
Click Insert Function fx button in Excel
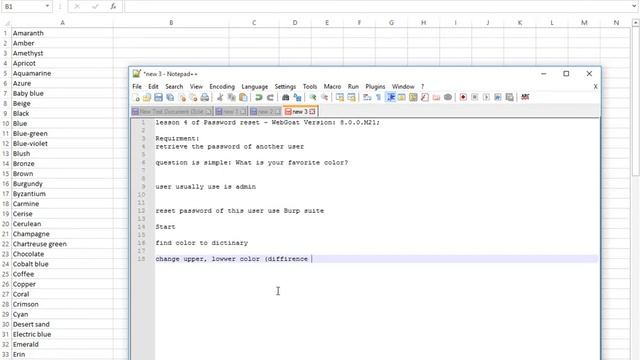click(x=113, y=7)
